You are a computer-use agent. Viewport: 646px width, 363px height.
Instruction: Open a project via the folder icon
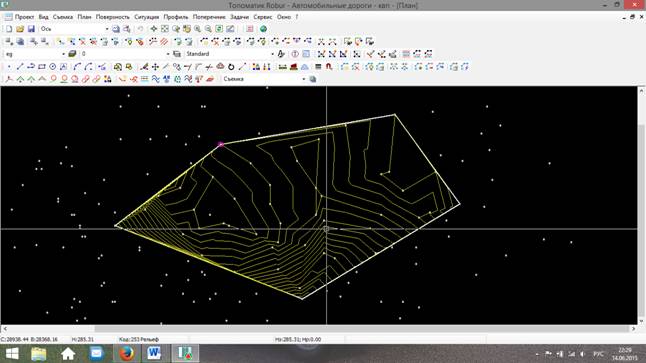[20, 29]
